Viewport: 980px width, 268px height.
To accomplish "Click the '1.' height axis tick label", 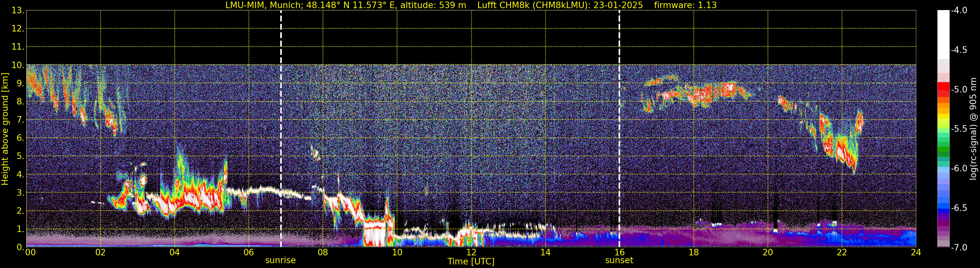I will tap(20, 229).
